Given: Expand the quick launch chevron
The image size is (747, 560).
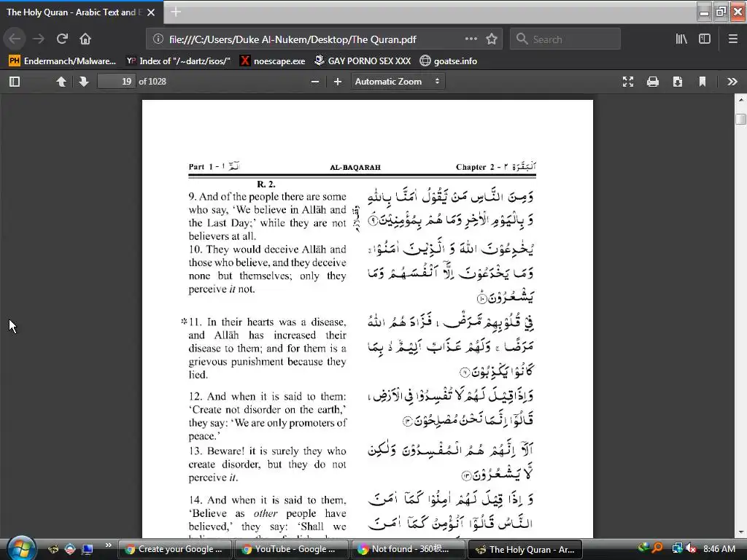Looking at the screenshot, I should point(108,545).
